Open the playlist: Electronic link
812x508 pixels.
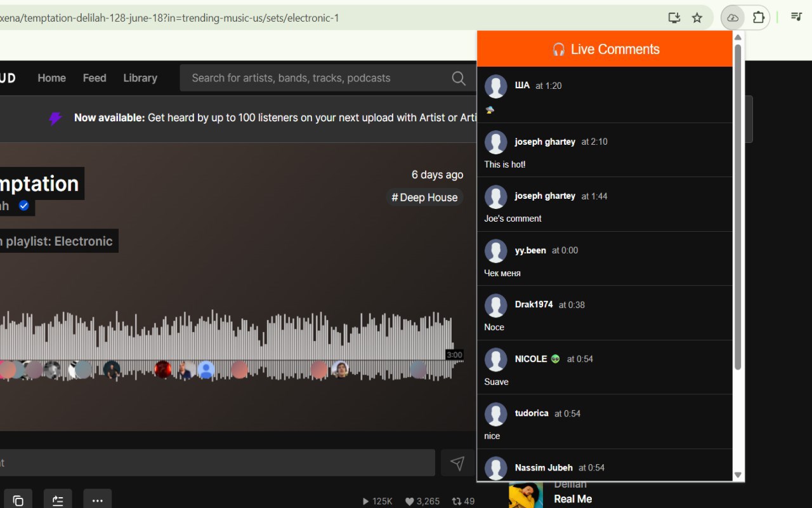point(58,241)
